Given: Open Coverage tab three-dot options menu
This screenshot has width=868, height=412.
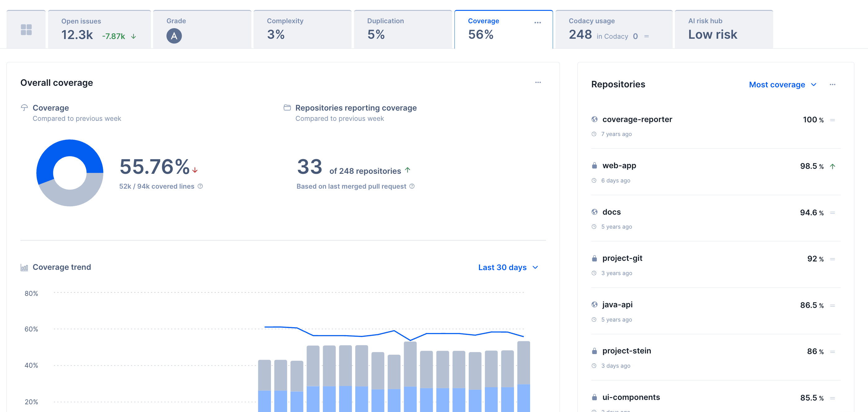Looking at the screenshot, I should point(538,23).
